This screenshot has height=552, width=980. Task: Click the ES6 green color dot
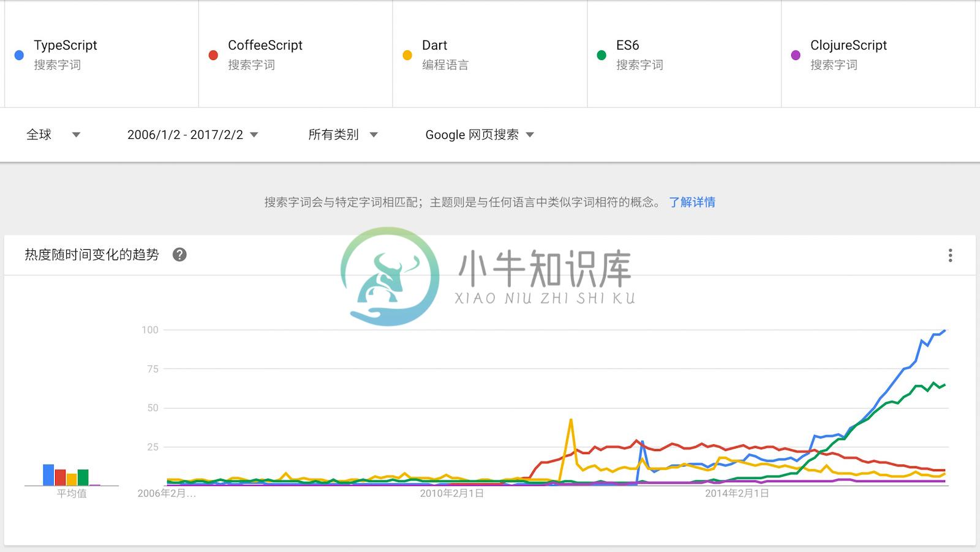tap(601, 55)
